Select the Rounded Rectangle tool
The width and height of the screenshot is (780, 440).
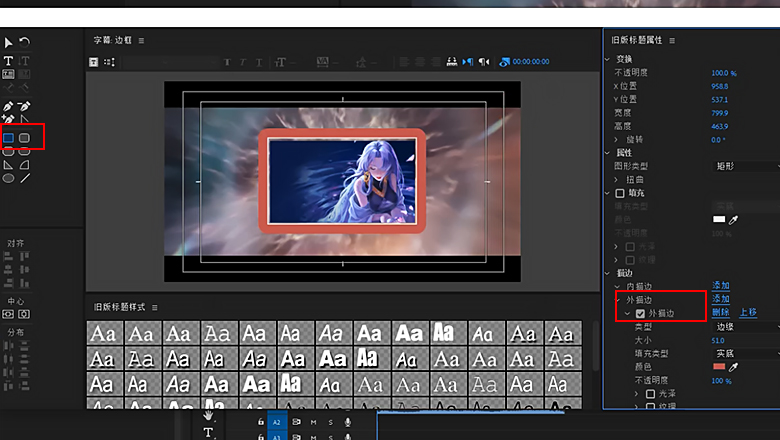coord(25,138)
